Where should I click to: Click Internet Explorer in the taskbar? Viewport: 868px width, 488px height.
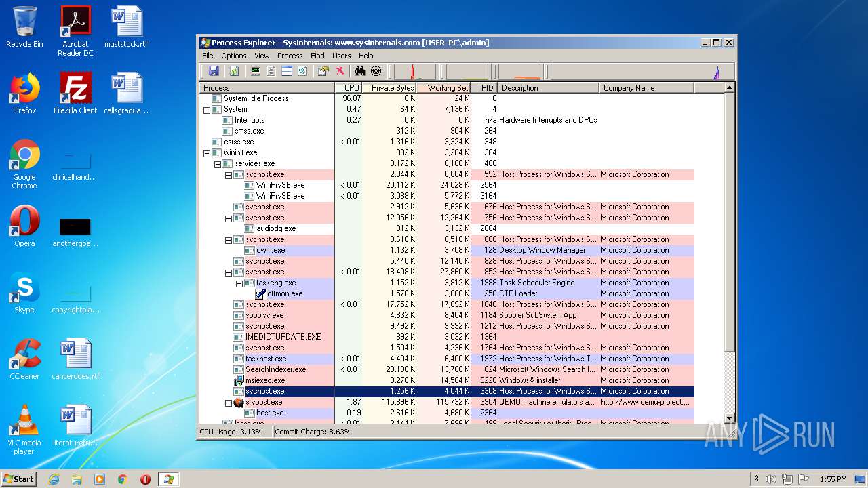point(54,479)
